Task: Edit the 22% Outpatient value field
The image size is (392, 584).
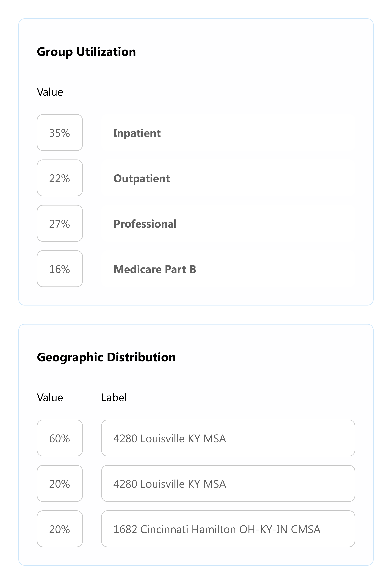Action: click(x=60, y=178)
